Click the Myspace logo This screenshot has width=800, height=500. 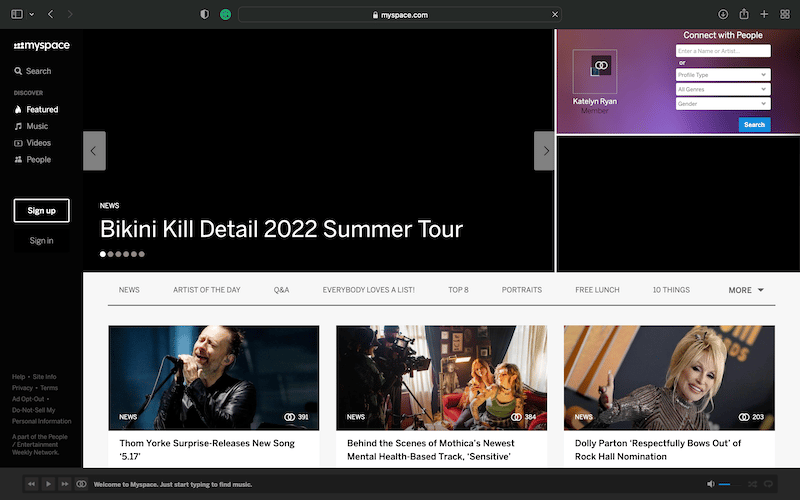tap(41, 45)
